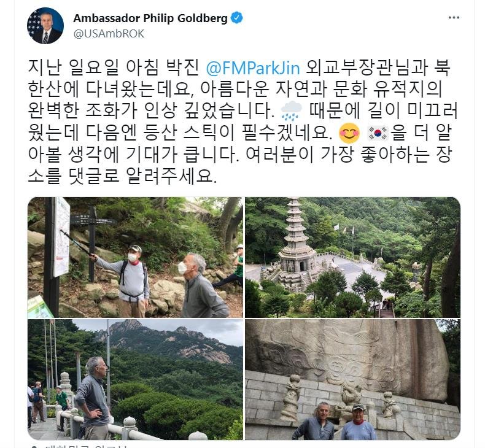
Task: Click the blue verified badge
Action: tap(237, 18)
